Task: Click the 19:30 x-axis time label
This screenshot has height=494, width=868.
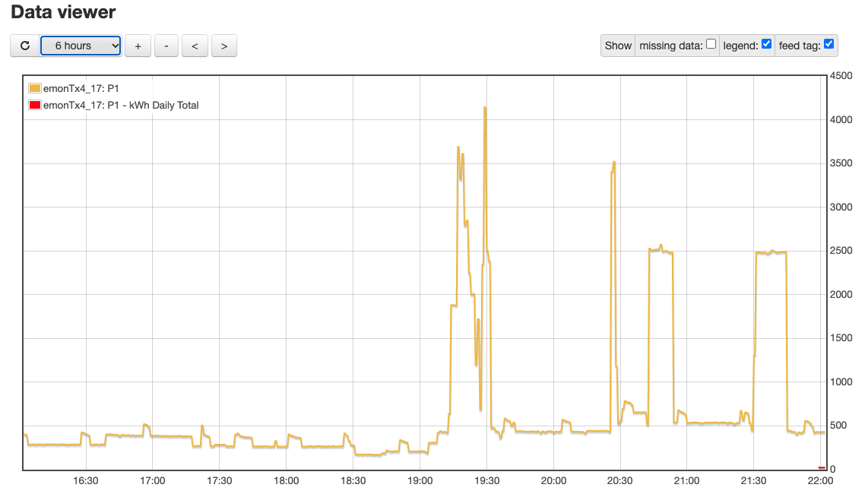Action: coord(486,481)
